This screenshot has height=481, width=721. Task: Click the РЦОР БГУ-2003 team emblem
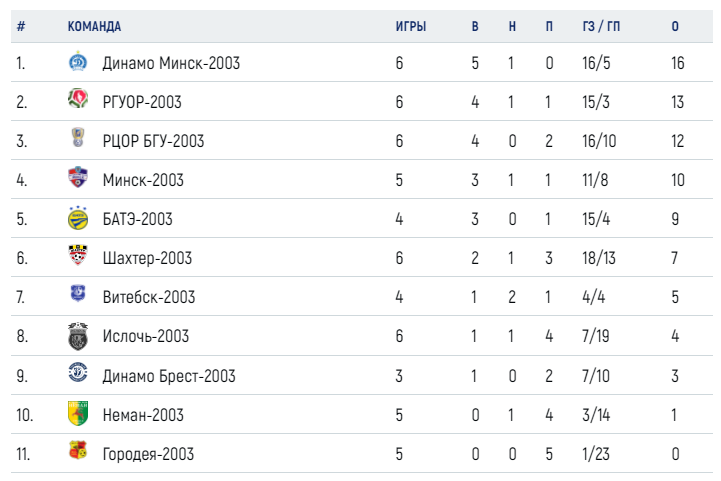pos(78,137)
